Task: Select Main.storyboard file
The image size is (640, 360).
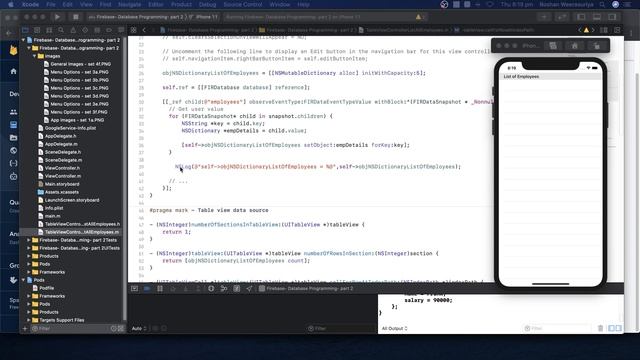Action: 62,184
